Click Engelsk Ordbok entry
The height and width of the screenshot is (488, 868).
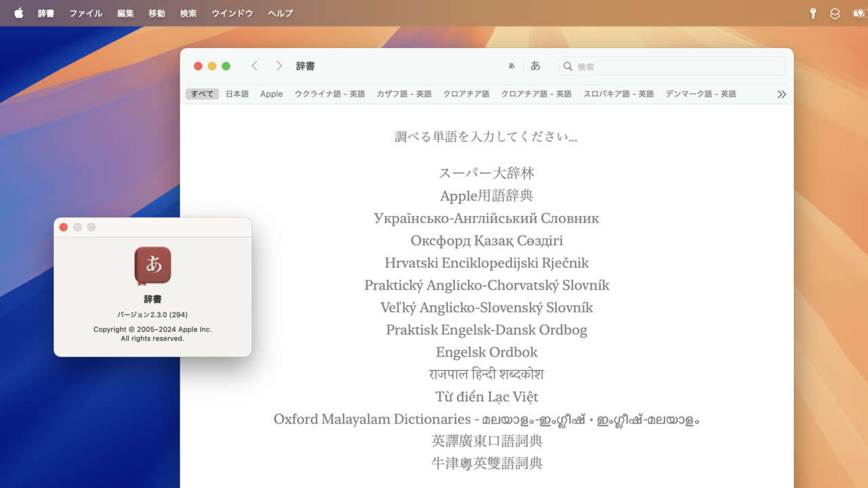click(487, 352)
